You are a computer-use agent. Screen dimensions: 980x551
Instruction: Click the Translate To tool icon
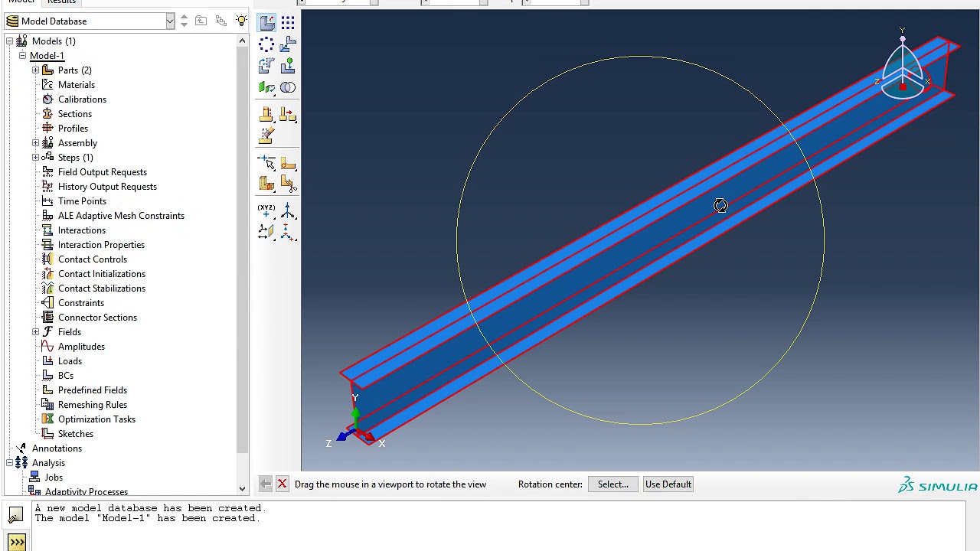click(x=288, y=66)
